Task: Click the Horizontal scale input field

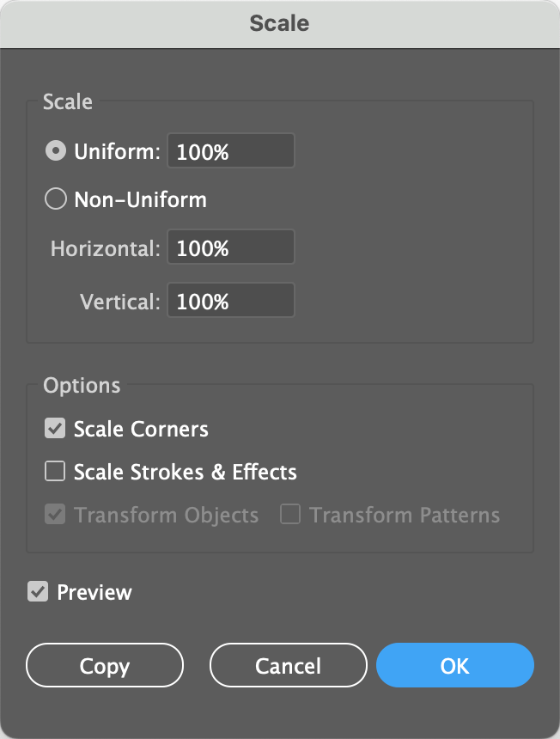Action: (230, 247)
